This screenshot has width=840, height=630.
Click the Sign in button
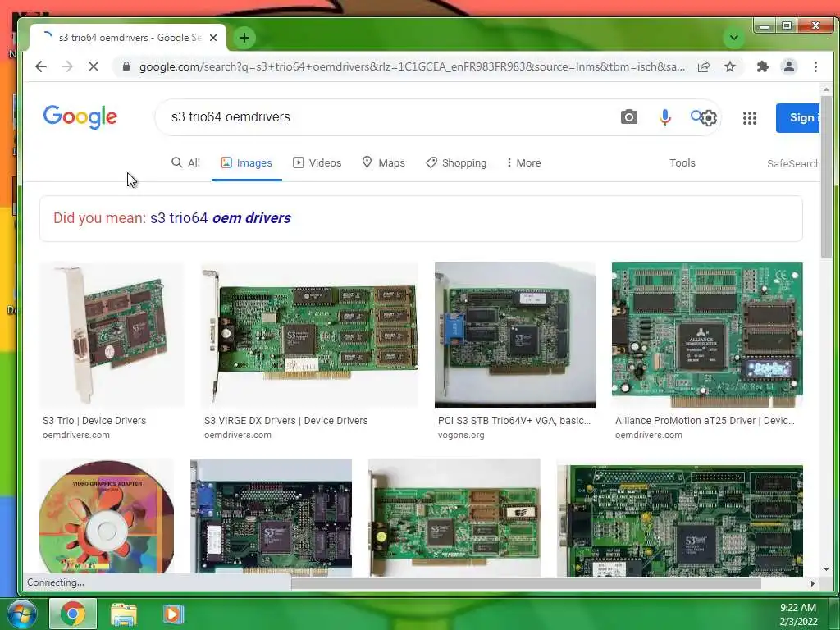pyautogui.click(x=797, y=117)
